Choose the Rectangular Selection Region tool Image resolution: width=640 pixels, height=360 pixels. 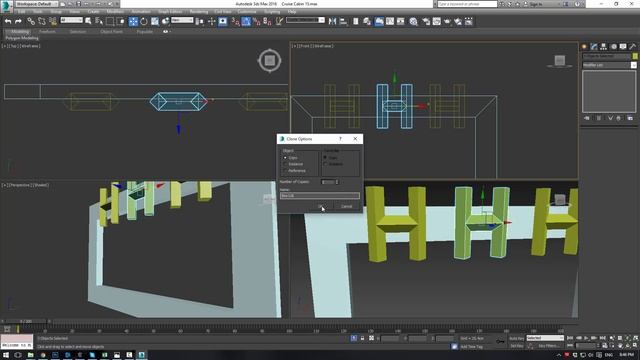point(110,21)
